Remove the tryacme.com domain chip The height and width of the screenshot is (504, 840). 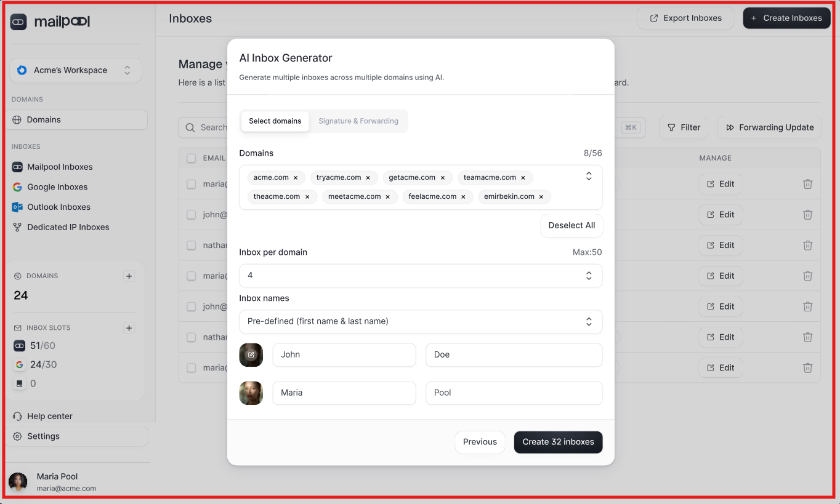pos(368,177)
